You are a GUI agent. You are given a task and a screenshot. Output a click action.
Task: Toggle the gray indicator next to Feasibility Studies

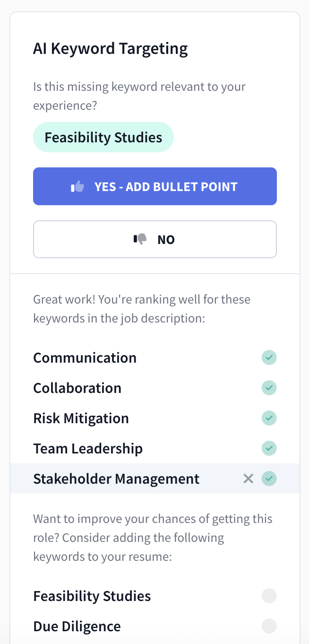(269, 596)
